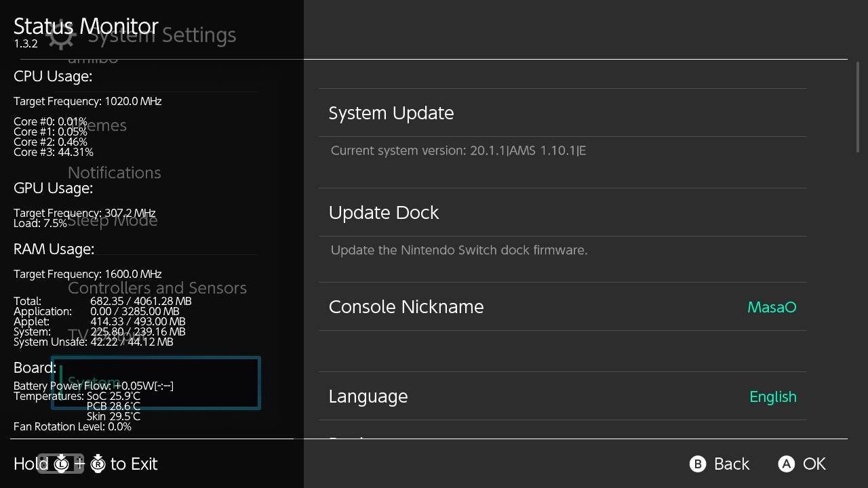
Task: Click the Back label in footer
Action: pos(732,464)
